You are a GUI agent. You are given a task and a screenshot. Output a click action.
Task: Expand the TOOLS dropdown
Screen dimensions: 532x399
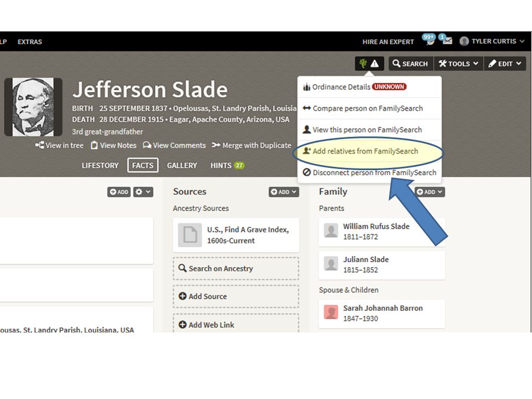pos(458,63)
